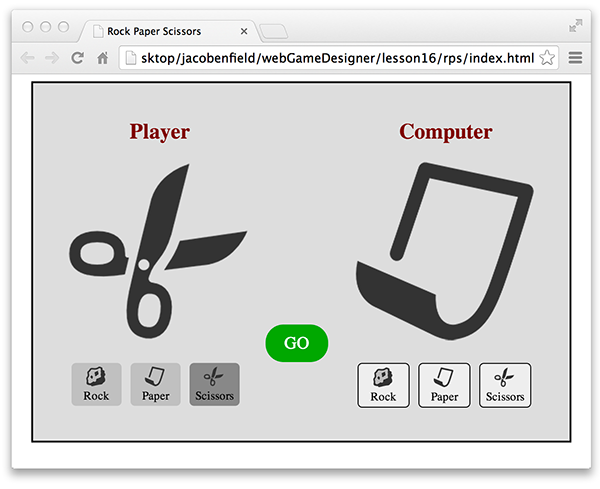Click the minimize window light
Viewport: 600px width, 489px height.
(46, 27)
